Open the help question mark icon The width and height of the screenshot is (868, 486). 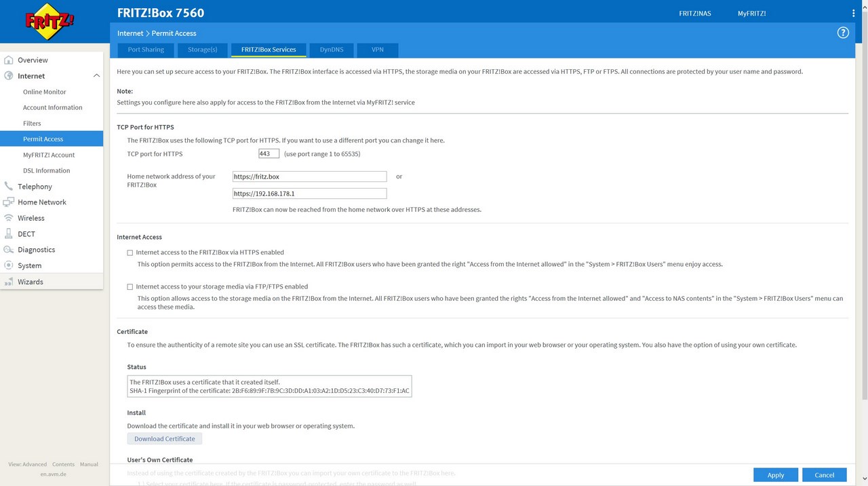click(x=843, y=33)
